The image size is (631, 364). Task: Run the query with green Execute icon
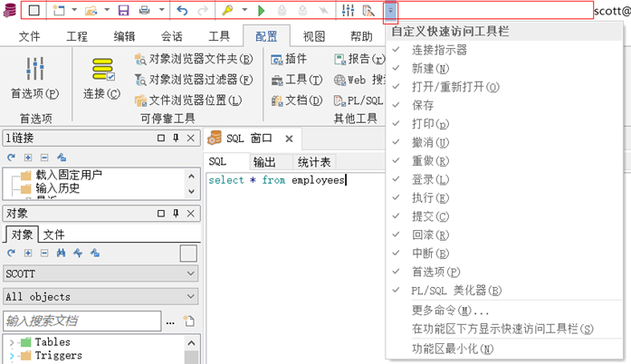[261, 11]
